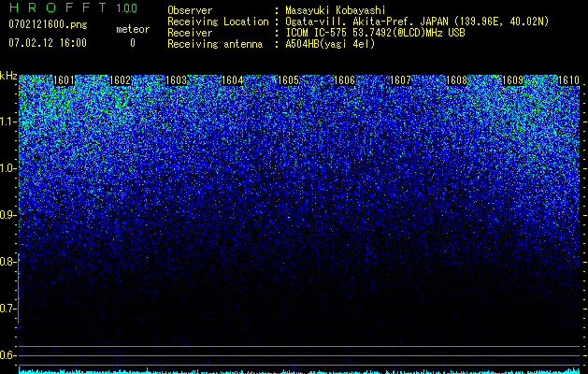Click the Receiver field label
This screenshot has height=374, width=588.
click(x=190, y=33)
